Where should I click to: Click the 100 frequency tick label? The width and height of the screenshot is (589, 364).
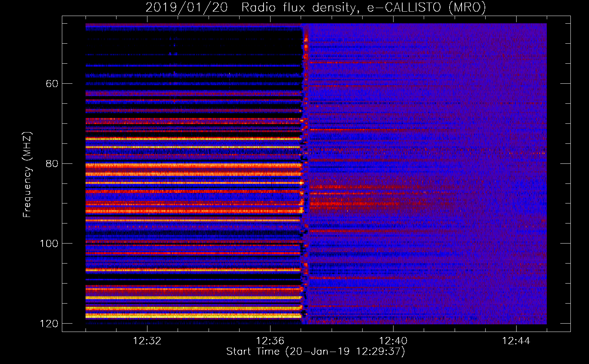pyautogui.click(x=49, y=244)
